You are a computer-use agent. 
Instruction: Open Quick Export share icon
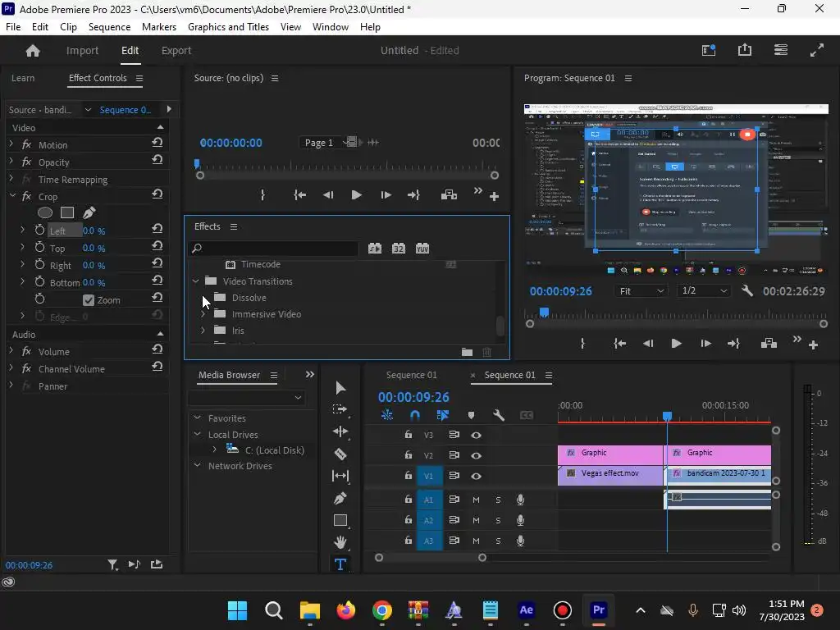click(x=745, y=50)
